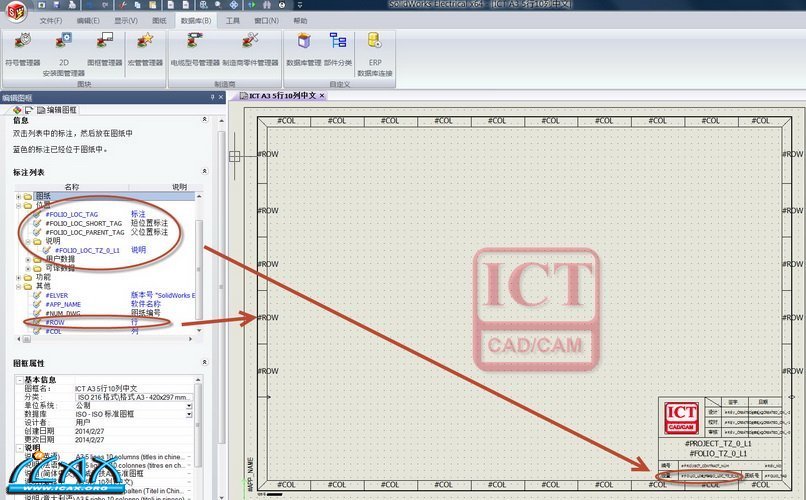Viewport: 806px width, 500px height.
Task: Select the #FOLIO_LOC_PARENT_TAG attribute
Action: pos(84,232)
